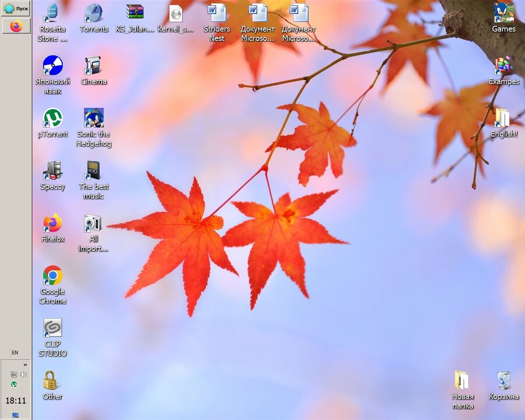The height and width of the screenshot is (420, 525).
Task: Select the Striders Nest Word document
Action: click(x=217, y=13)
